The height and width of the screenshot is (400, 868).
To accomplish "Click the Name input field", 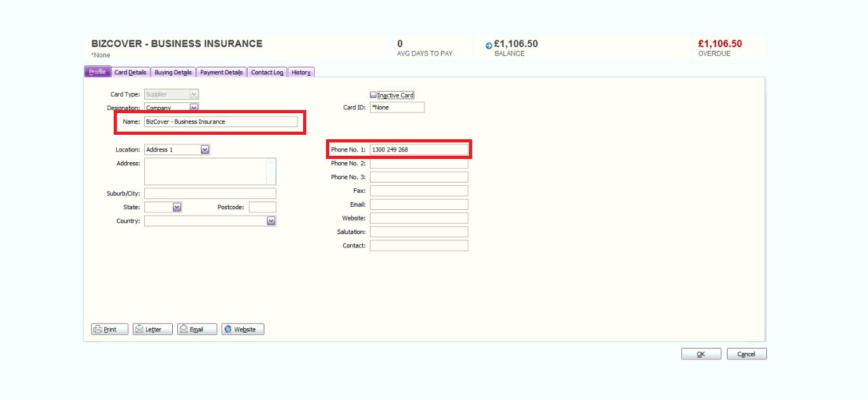I will point(220,121).
